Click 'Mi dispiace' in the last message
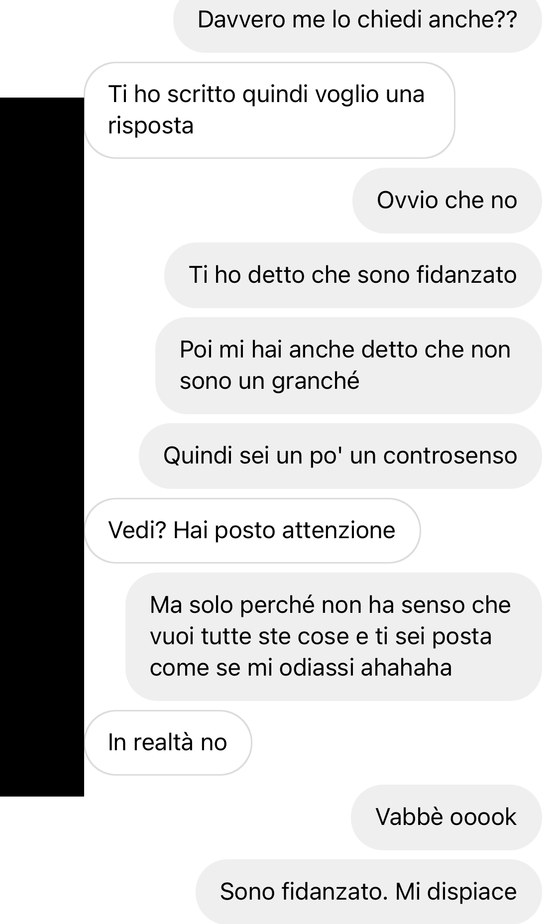560x924 pixels. click(x=456, y=892)
